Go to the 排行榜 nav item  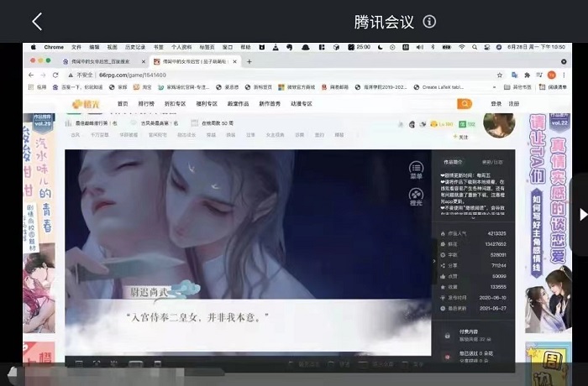tap(146, 104)
